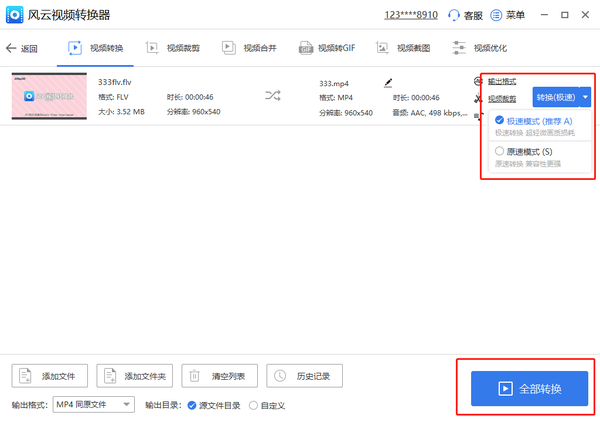Open the 视频裁剪 link in the file row

click(502, 99)
